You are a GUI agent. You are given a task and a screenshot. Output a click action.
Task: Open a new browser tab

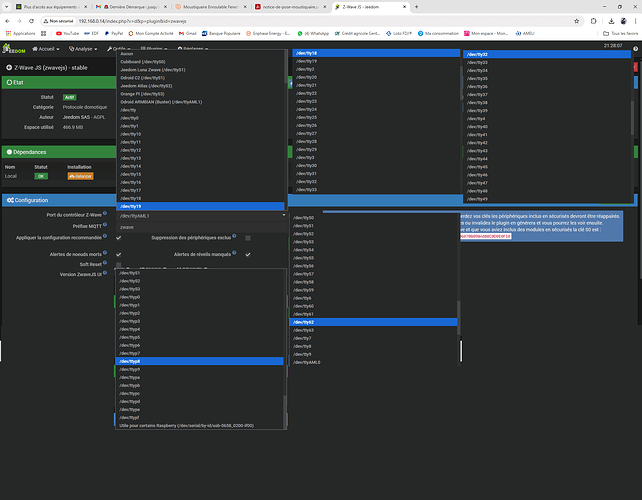(416, 7)
